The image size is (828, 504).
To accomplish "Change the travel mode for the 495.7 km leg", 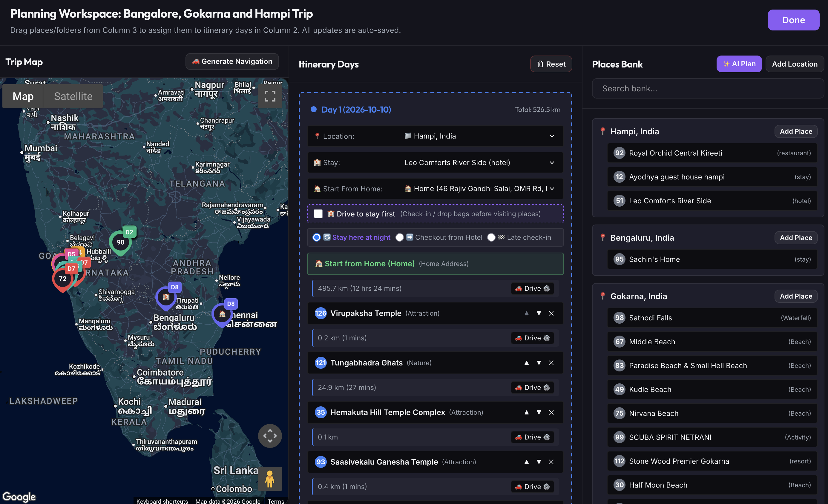I will point(532,289).
